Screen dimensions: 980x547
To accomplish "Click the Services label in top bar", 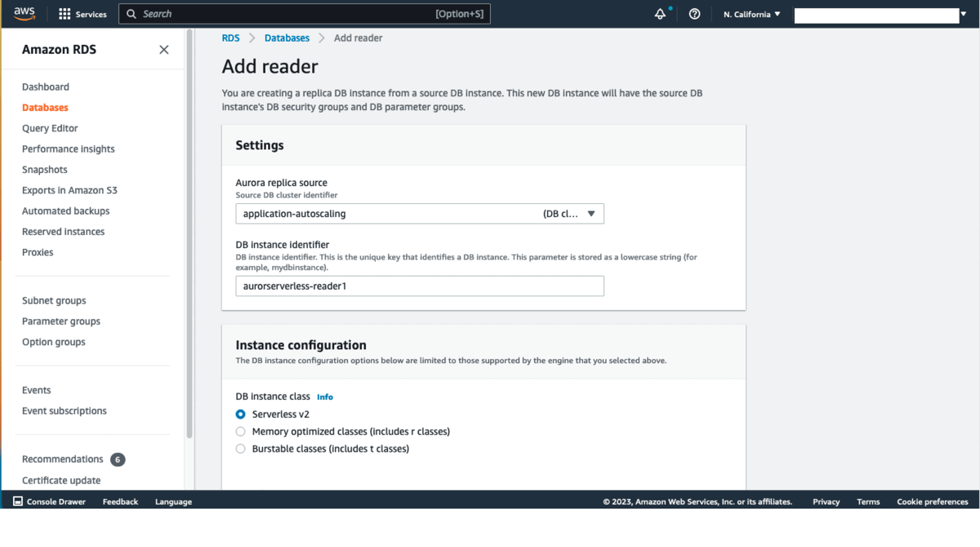I will click(x=91, y=14).
